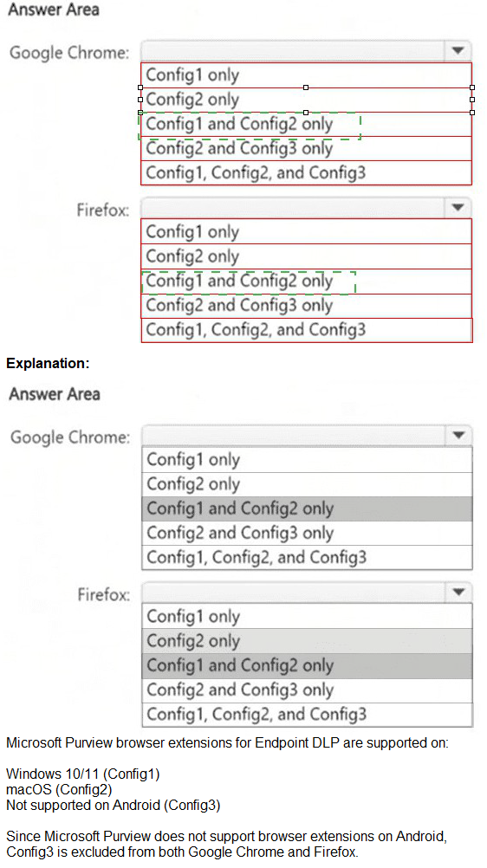Image resolution: width=487 pixels, height=868 pixels.
Task: Choose Config2 and Config3 only under top Chrome
Action: coord(306,148)
